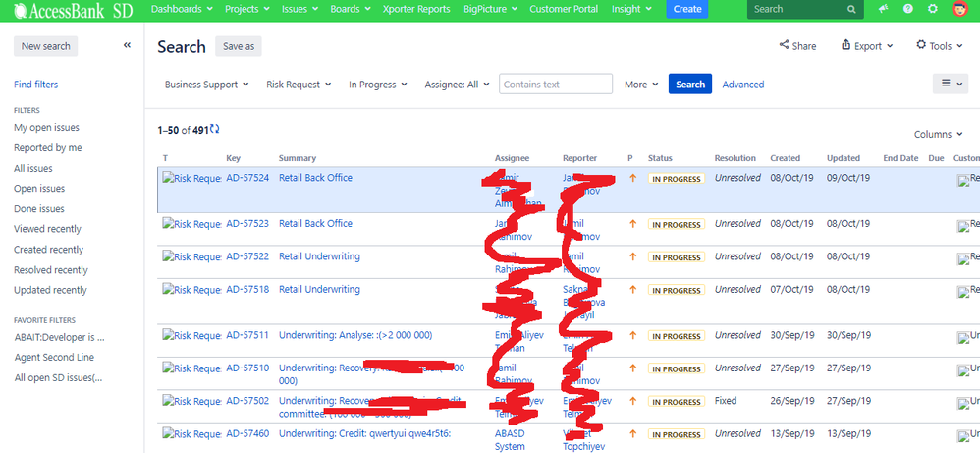The height and width of the screenshot is (453, 980).
Task: Open Customer Portal
Action: 564,9
